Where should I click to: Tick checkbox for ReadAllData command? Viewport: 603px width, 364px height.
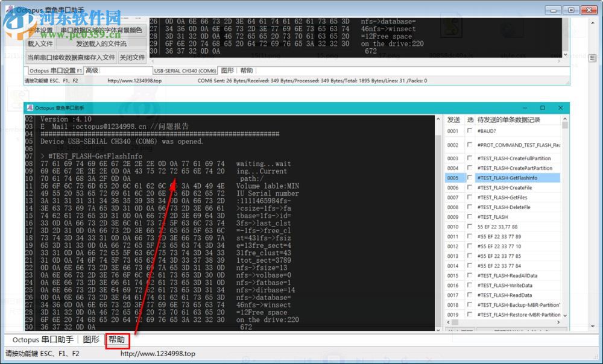470,275
